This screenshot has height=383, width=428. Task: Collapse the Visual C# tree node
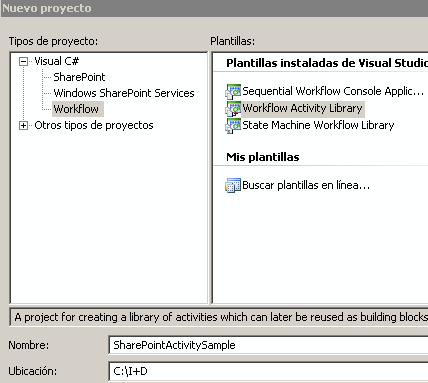pos(23,61)
